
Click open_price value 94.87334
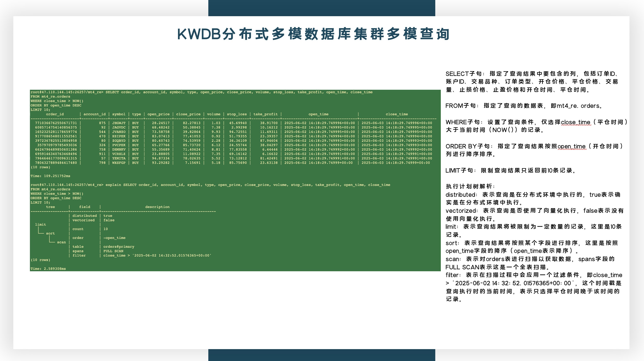(161, 158)
